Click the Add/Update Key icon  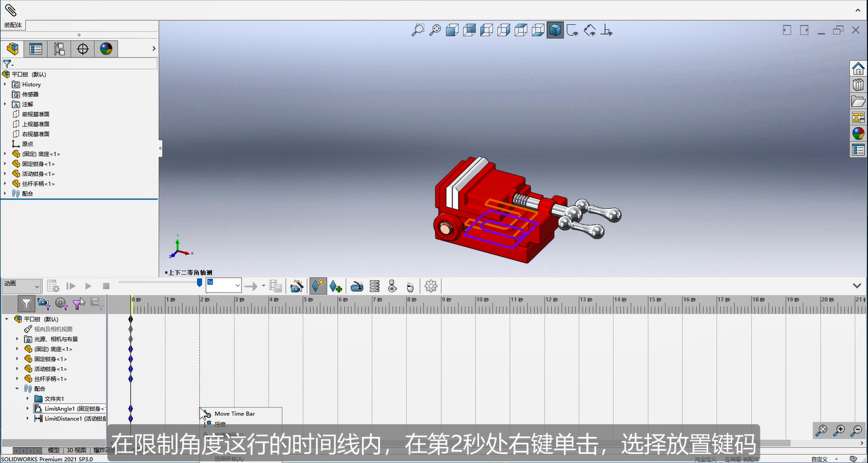click(336, 286)
